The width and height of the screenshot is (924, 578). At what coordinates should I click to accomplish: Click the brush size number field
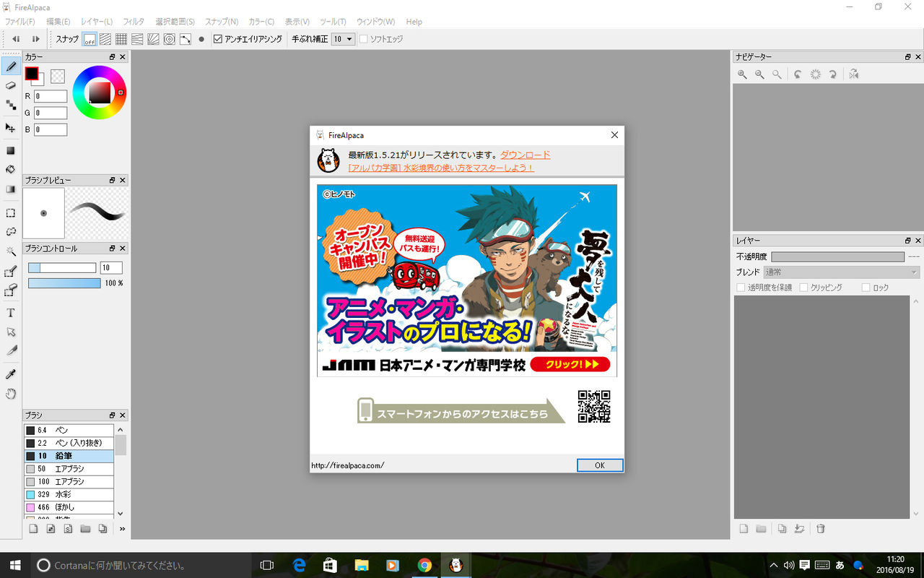[111, 267]
